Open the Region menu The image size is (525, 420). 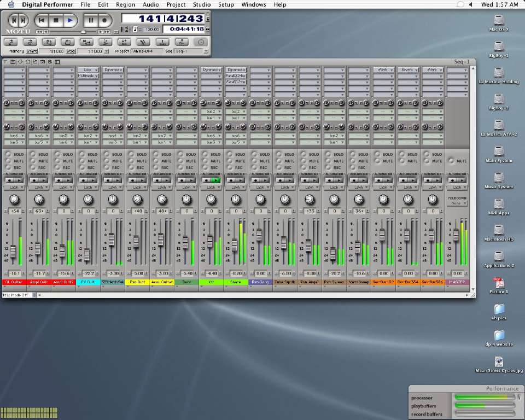point(126,4)
